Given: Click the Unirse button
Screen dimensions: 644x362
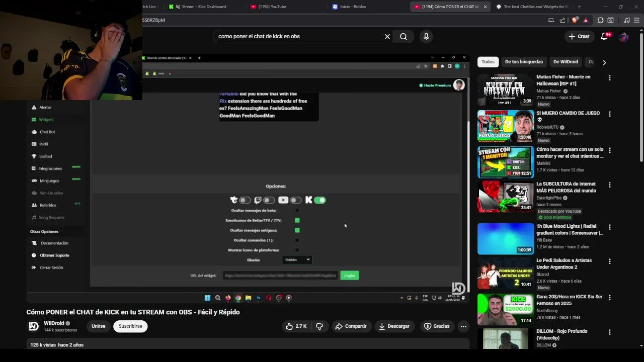Looking at the screenshot, I should (x=98, y=326).
